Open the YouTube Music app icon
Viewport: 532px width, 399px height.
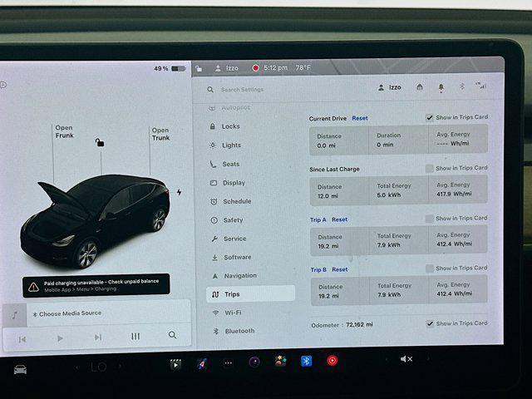[332, 360]
